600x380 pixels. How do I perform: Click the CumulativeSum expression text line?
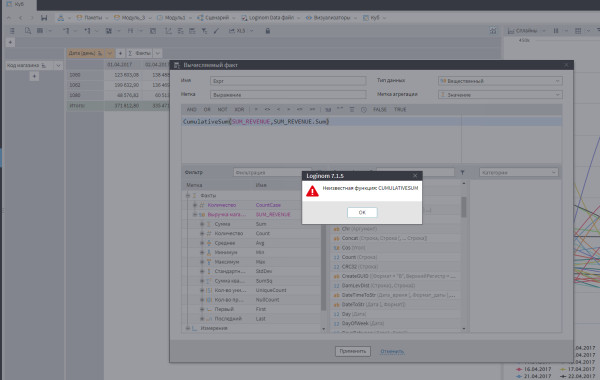click(x=256, y=122)
